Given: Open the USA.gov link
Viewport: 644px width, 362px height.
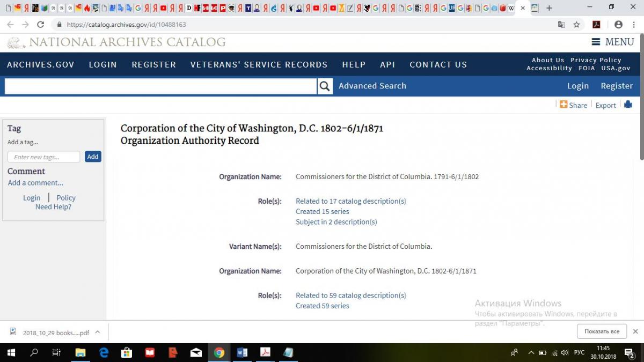Looking at the screenshot, I should (616, 68).
